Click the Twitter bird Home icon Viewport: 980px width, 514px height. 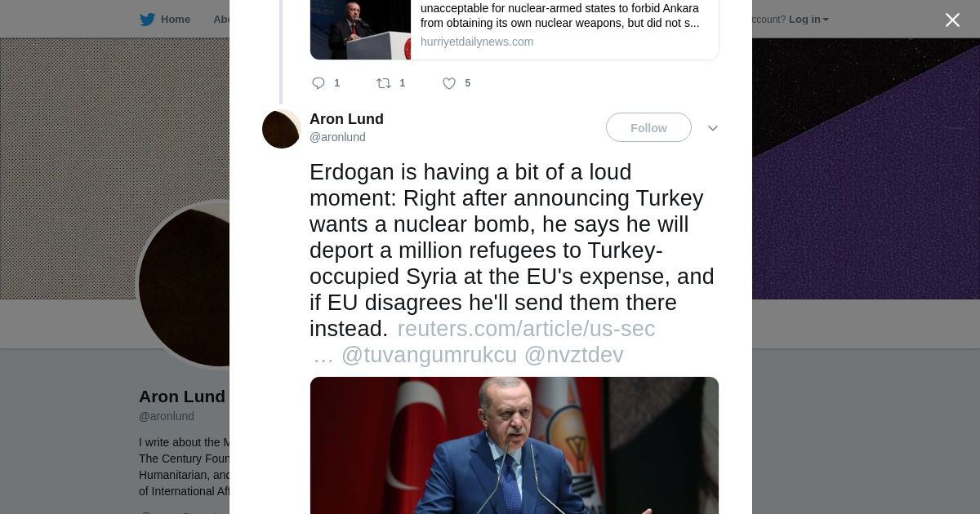[x=147, y=20]
